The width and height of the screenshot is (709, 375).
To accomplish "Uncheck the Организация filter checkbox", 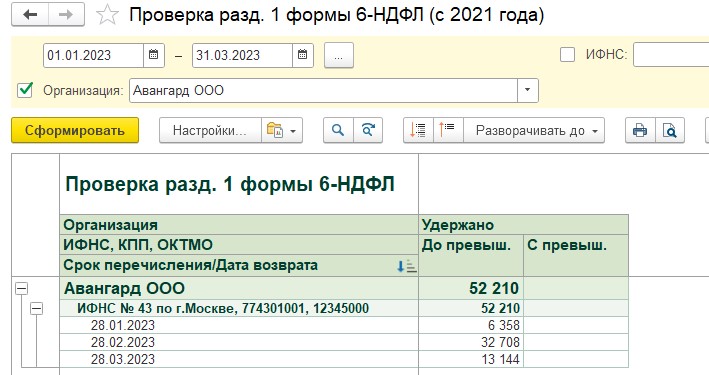I will point(25,90).
